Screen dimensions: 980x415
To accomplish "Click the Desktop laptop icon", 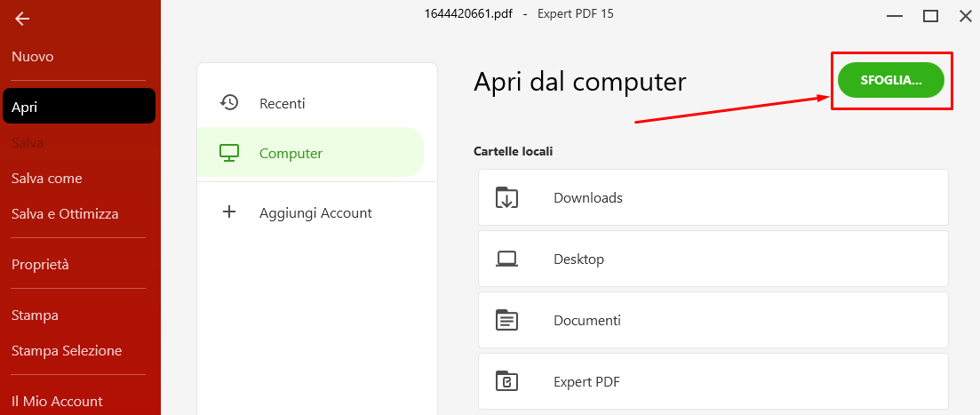I will (506, 259).
